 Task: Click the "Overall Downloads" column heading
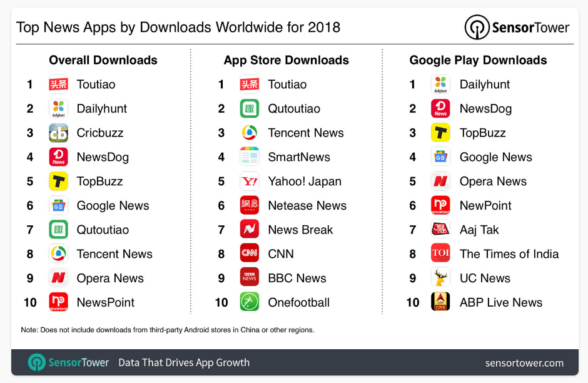103,60
